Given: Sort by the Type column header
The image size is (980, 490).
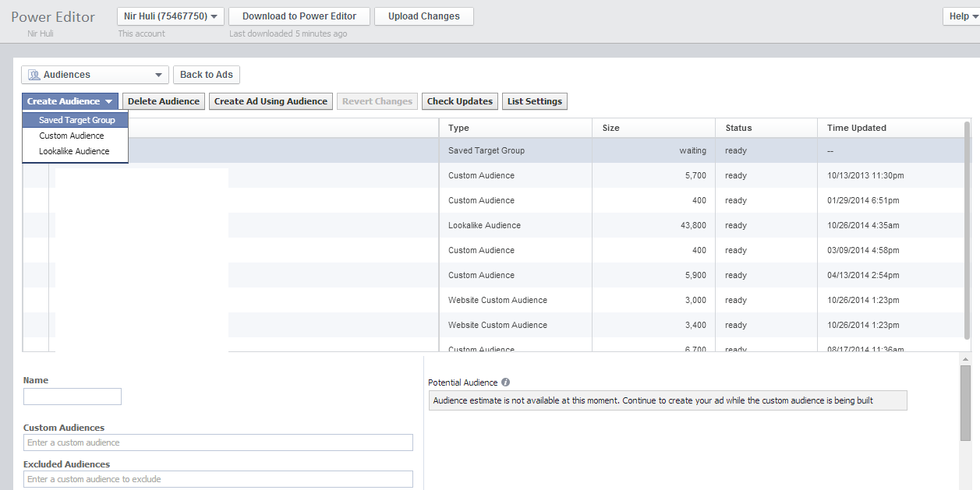Looking at the screenshot, I should pos(516,128).
